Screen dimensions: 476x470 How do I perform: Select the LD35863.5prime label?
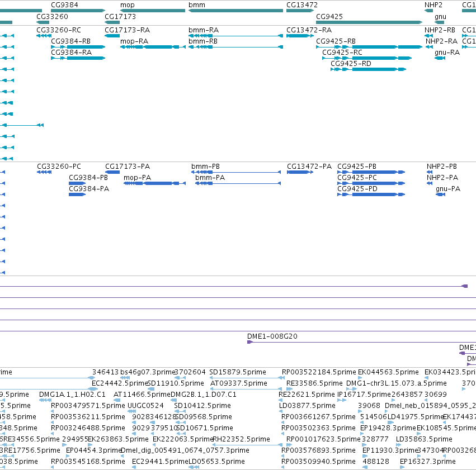(x=424, y=439)
